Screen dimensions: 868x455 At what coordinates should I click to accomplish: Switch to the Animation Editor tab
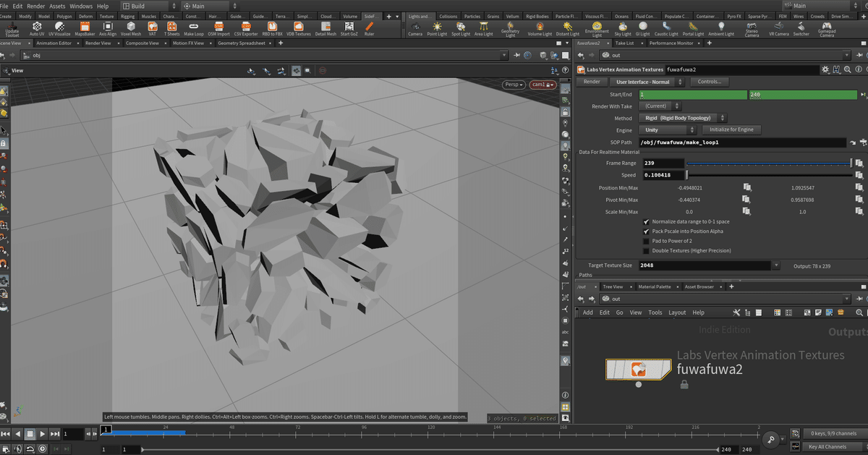(x=53, y=43)
